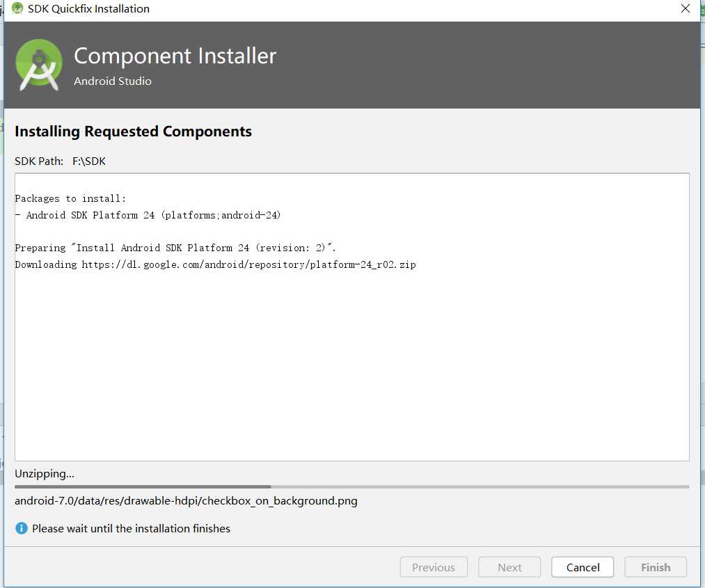Click the 'Android Studio' subtitle in header
The height and width of the screenshot is (588, 705).
(113, 81)
